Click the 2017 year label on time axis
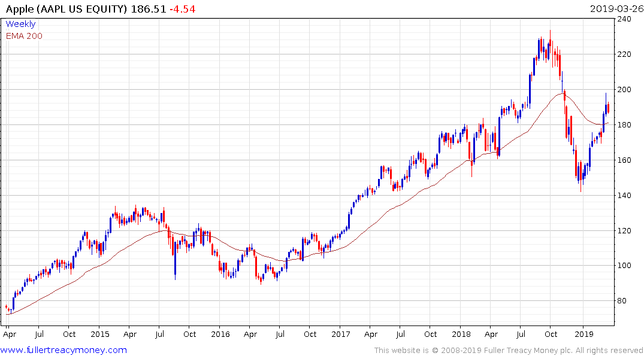This screenshot has width=644, height=359. [x=340, y=334]
